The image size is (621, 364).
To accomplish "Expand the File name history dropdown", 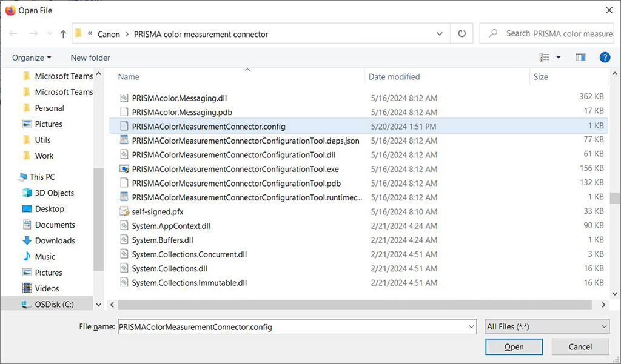I will pos(472,327).
